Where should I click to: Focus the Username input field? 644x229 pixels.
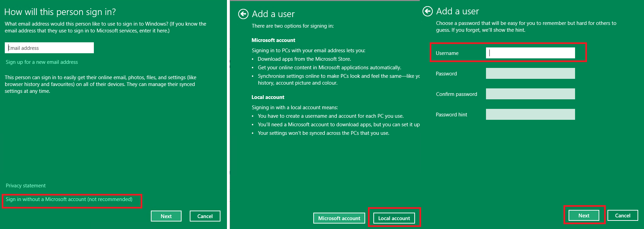click(530, 53)
